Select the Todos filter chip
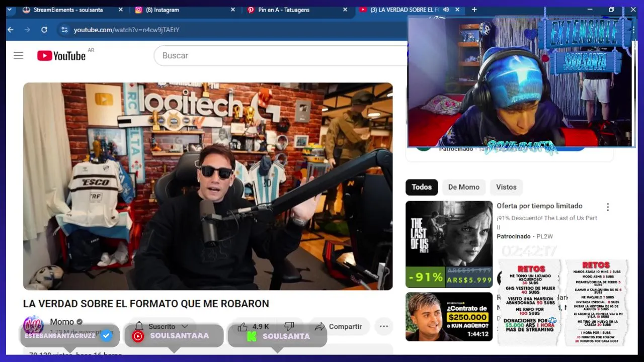The image size is (644, 362). [422, 187]
